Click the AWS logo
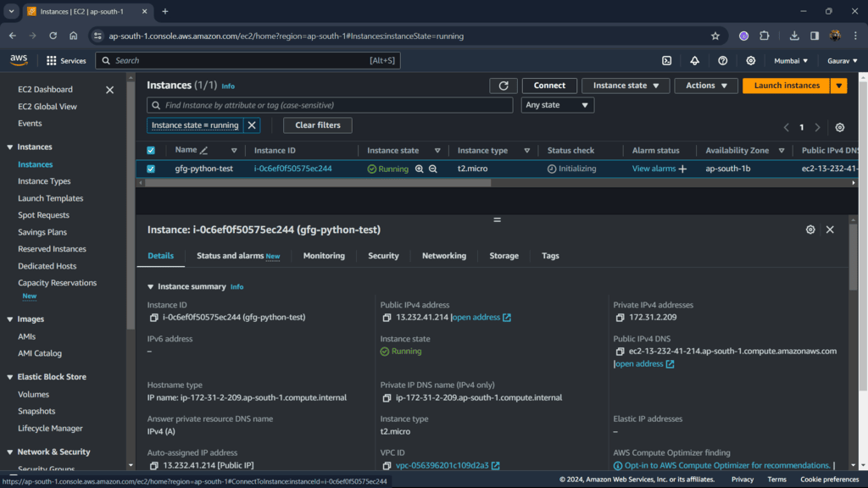The image size is (868, 488). click(x=19, y=60)
